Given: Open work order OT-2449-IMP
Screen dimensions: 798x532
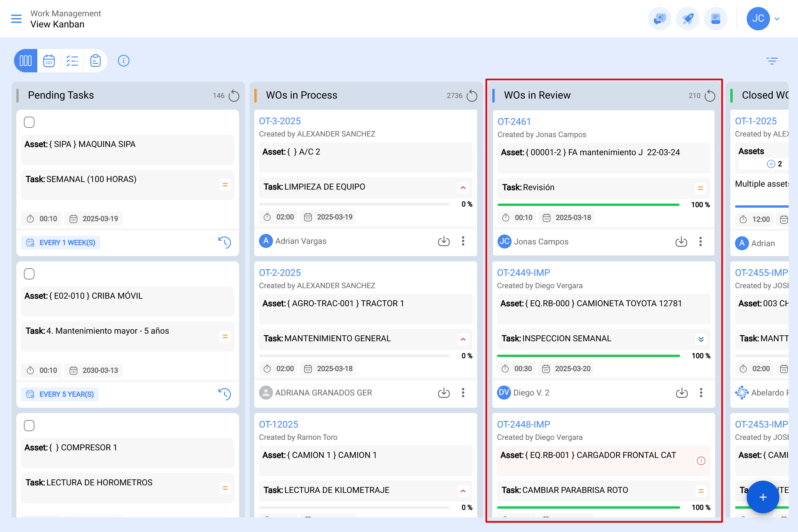Looking at the screenshot, I should coord(524,273).
